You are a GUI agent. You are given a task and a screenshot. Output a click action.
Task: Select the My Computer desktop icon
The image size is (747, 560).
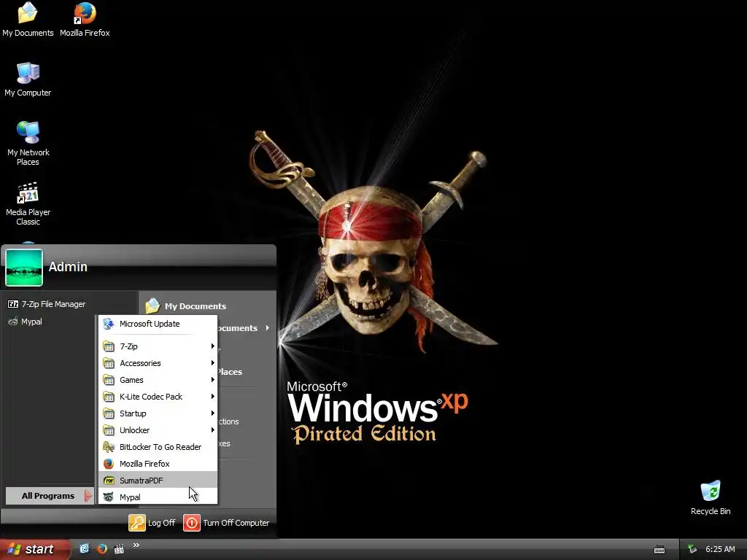[x=28, y=79]
